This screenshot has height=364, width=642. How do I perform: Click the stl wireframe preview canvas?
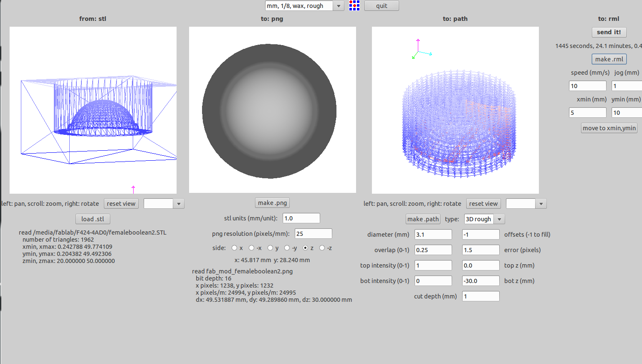93,110
